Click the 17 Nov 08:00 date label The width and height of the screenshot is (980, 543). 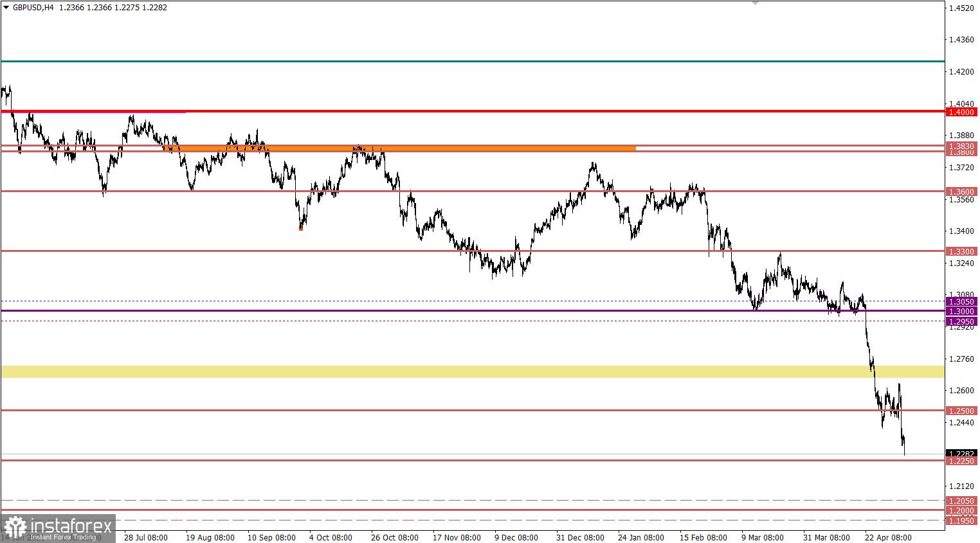(x=456, y=537)
